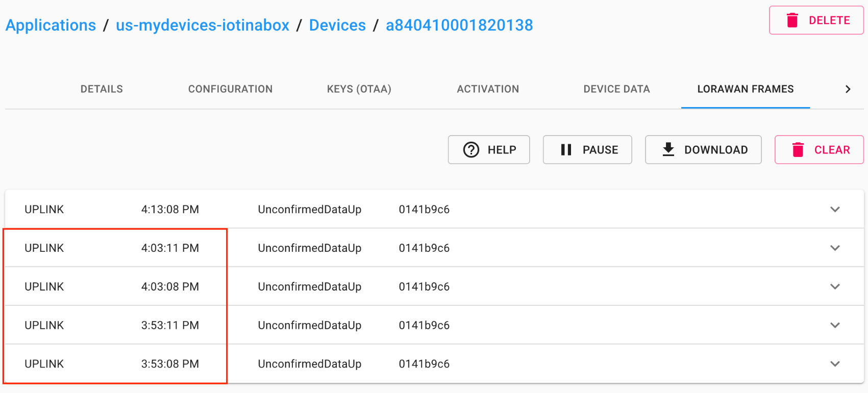Expand the 3:53:11 PM uplink frame
This screenshot has width=868, height=393.
point(835,325)
